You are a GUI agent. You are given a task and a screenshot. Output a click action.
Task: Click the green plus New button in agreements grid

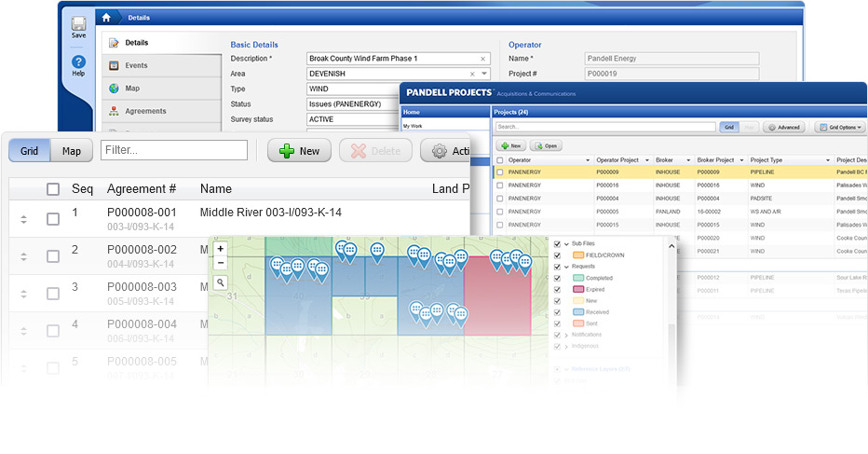[x=300, y=151]
